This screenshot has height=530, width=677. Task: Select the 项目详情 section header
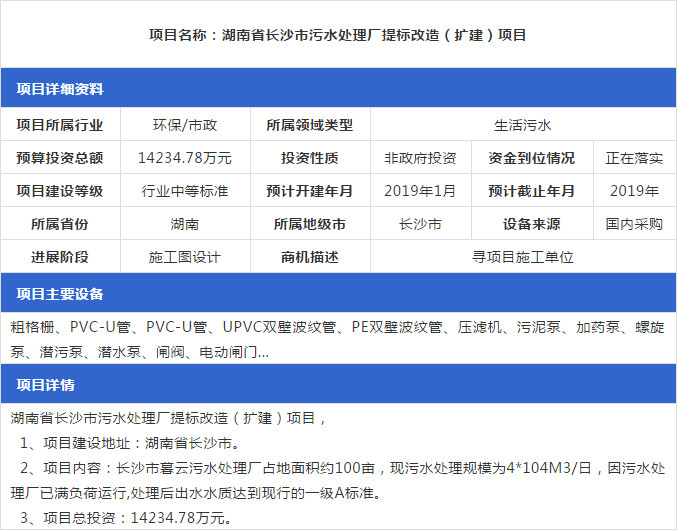tap(45, 385)
